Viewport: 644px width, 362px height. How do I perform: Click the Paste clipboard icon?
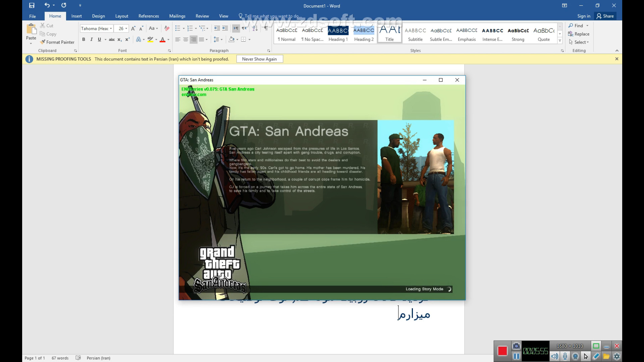click(31, 29)
